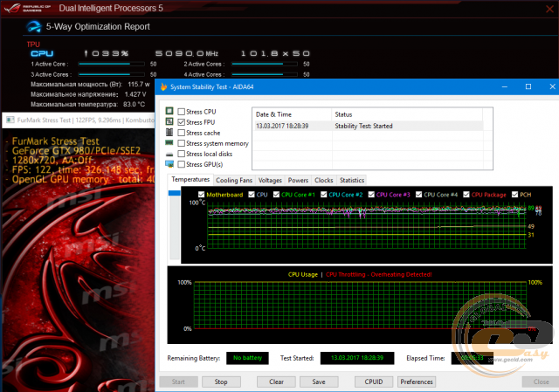Click the Stress CPU chip icon
The image size is (559, 392).
tap(169, 111)
